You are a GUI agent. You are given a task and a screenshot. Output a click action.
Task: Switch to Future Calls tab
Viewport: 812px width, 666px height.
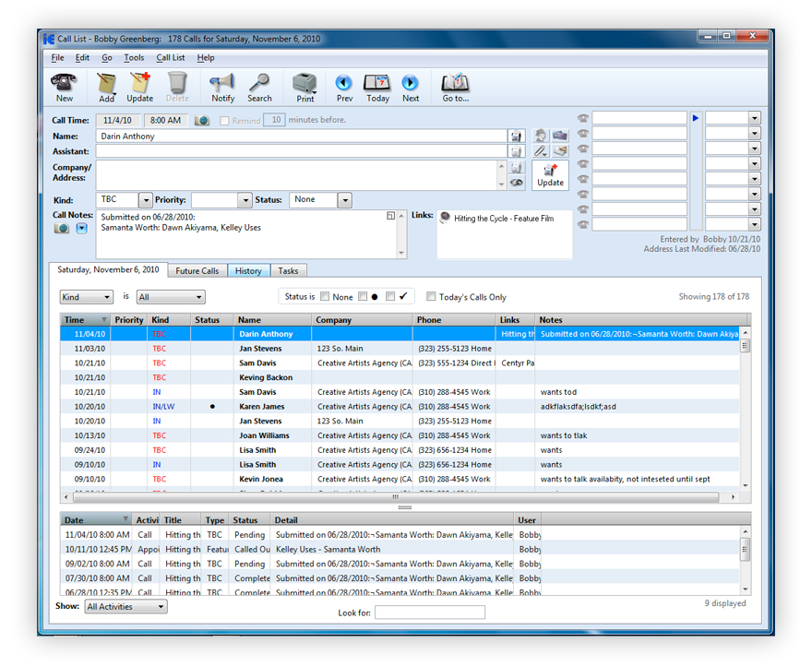[x=197, y=271]
